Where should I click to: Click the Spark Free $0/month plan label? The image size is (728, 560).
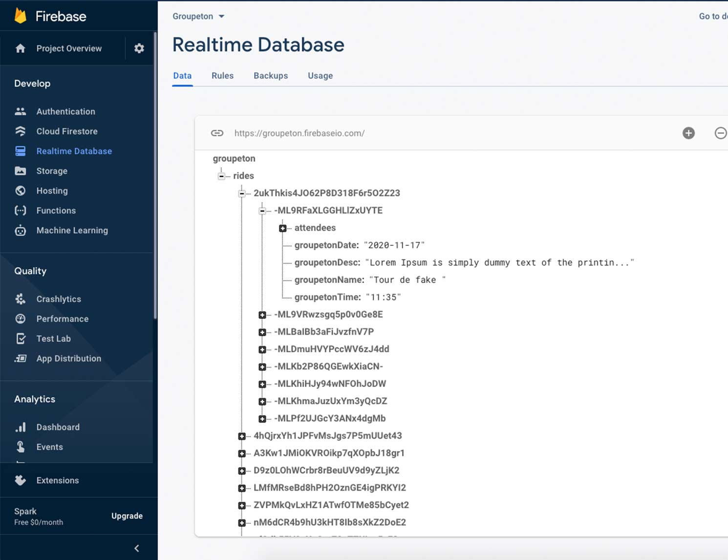point(39,516)
